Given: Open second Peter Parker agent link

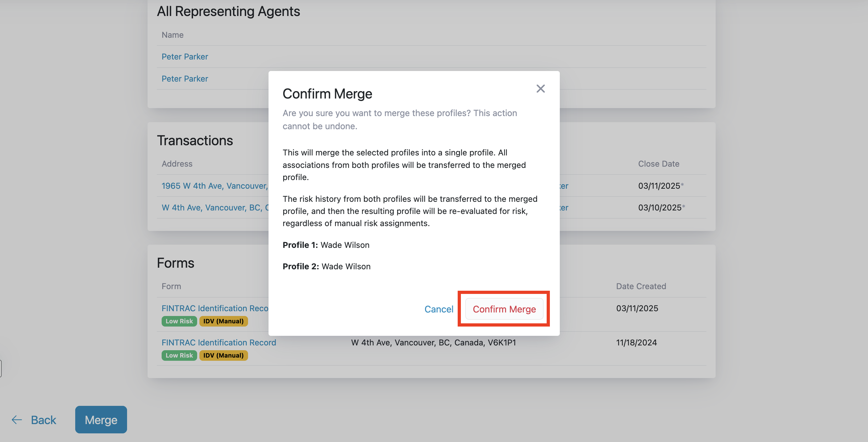Looking at the screenshot, I should (x=185, y=78).
